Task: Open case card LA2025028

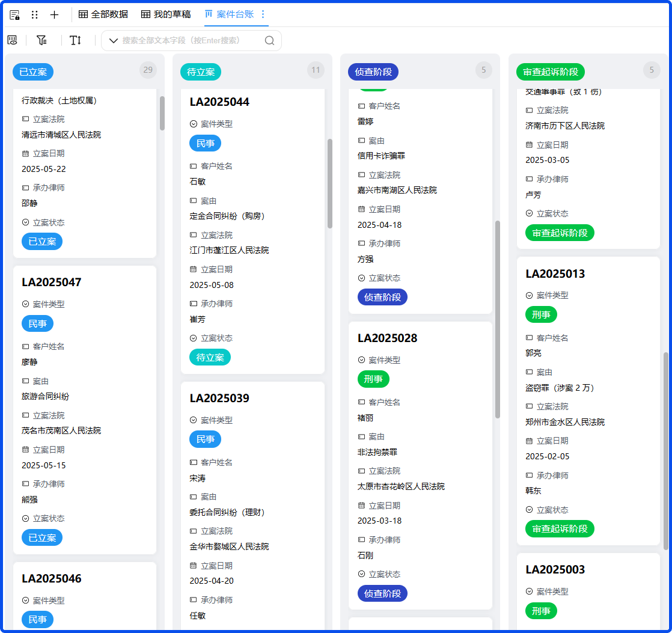Action: point(387,338)
